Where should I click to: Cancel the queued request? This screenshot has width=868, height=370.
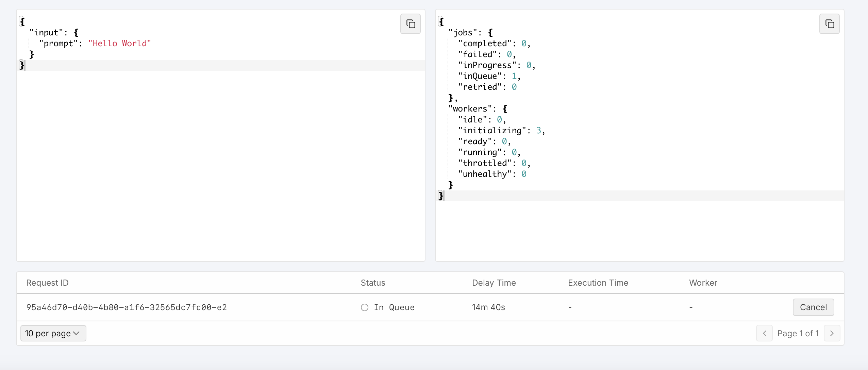click(813, 307)
